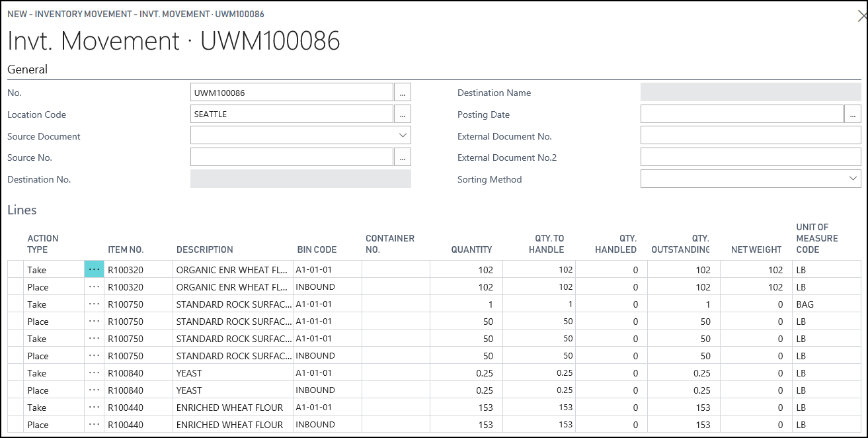The image size is (868, 438).
Task: Open row menu for first Take R100320 line
Action: pos(94,270)
